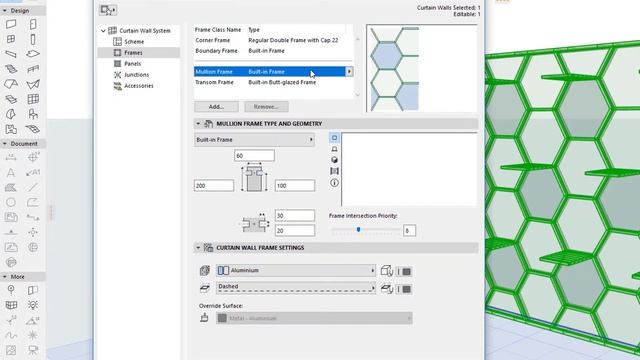640x360 pixels.
Task: Adjust the Frame Intersection Priority slider
Action: pos(358,230)
